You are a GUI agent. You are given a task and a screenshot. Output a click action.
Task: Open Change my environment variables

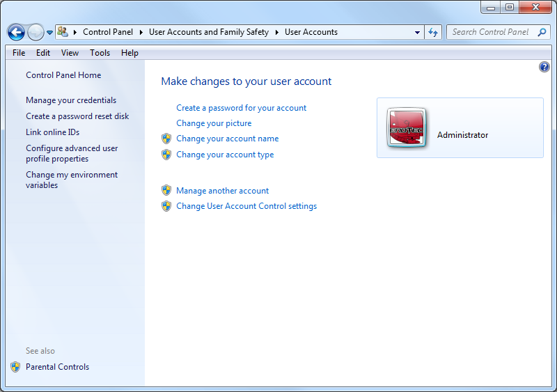(72, 180)
